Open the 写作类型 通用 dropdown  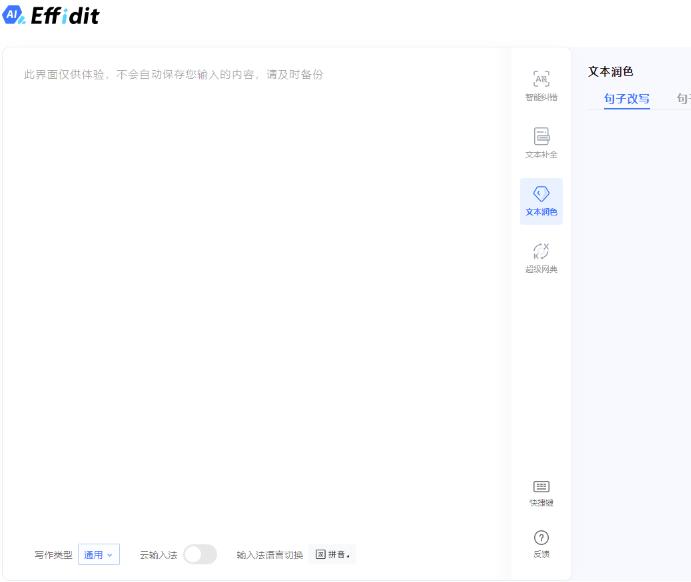point(98,555)
